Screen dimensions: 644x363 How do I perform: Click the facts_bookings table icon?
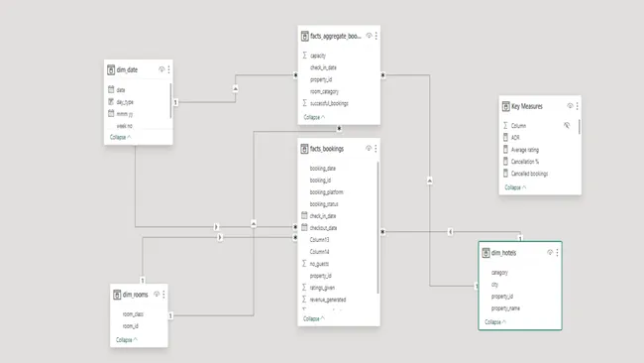point(304,149)
